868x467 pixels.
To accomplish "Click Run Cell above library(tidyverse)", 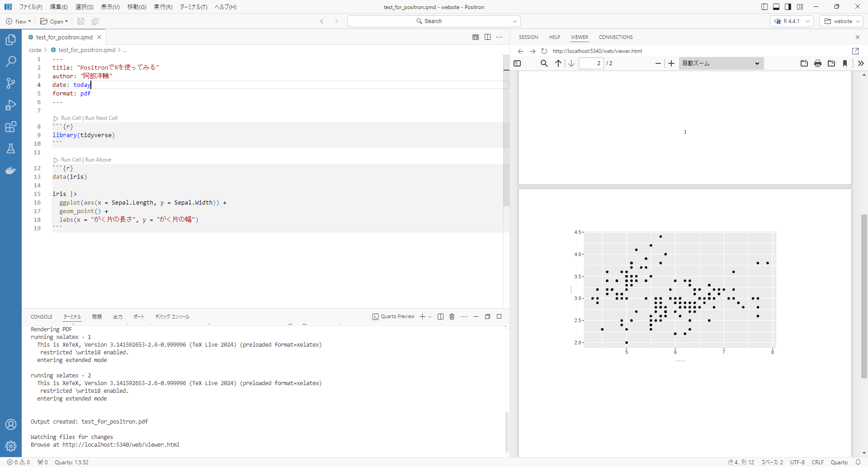I will [71, 118].
